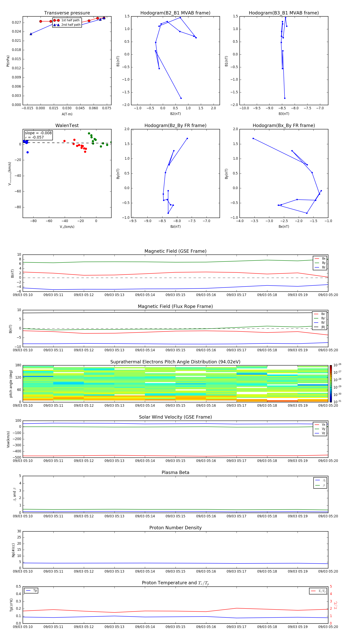
Task: Click the 'Magnetic Field (GSE Frame)' title
Action: [175, 251]
